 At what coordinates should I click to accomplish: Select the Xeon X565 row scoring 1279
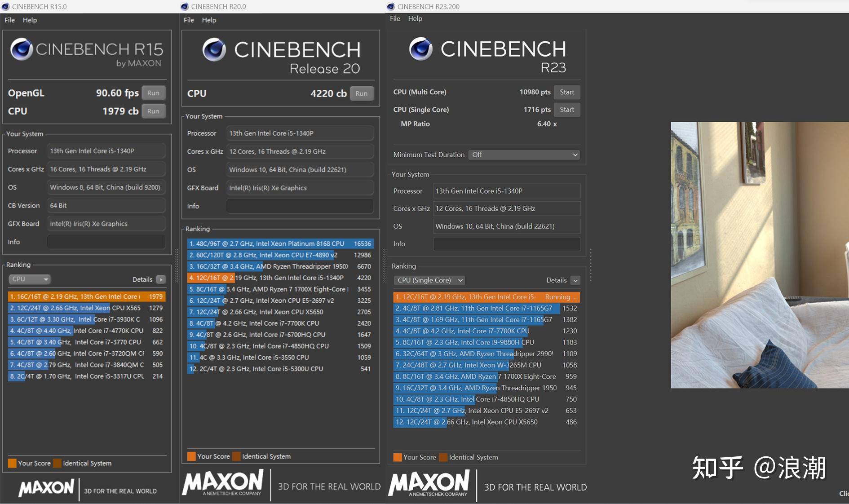[87, 308]
